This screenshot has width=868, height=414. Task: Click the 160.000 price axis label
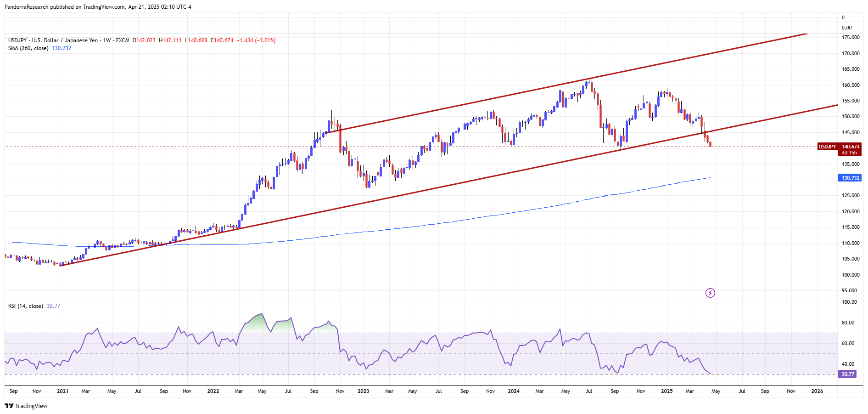click(851, 85)
